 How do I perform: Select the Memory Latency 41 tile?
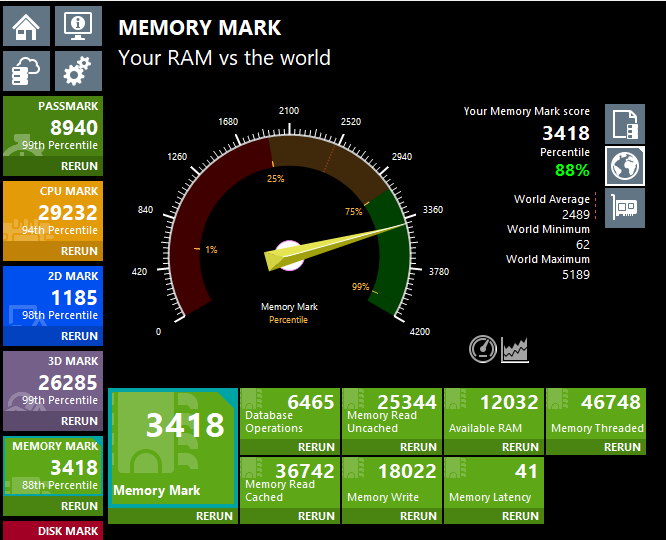[x=494, y=483]
